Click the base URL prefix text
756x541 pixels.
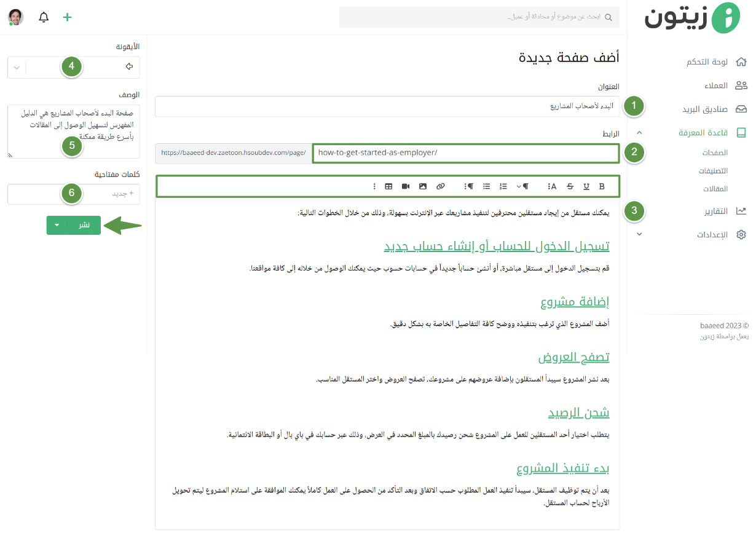234,153
